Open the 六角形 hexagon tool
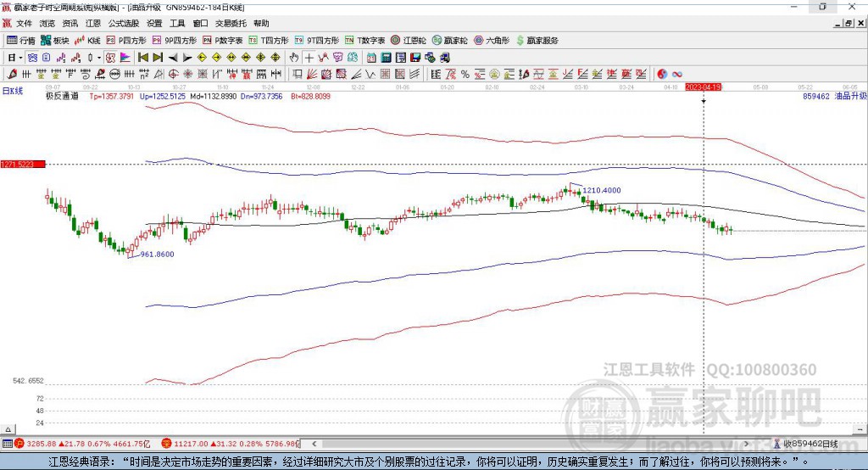This screenshot has width=868, height=470. pos(492,41)
